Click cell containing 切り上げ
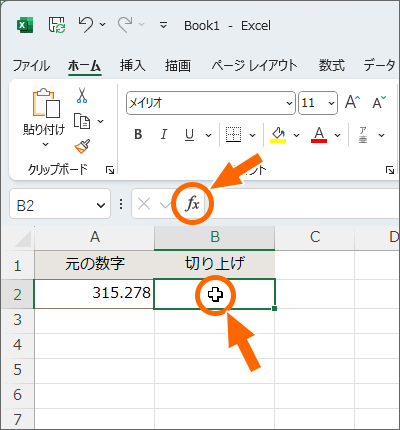This screenshot has width=400, height=430. click(x=215, y=265)
